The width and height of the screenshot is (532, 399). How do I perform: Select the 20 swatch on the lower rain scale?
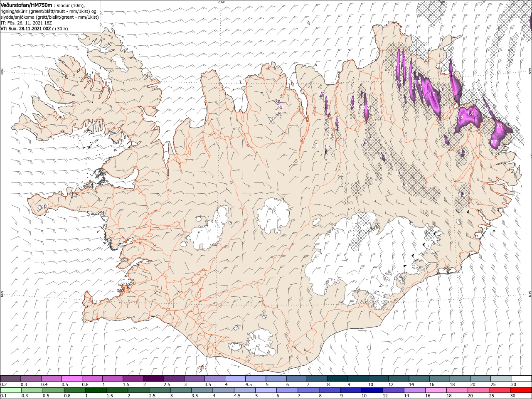pos(478,390)
